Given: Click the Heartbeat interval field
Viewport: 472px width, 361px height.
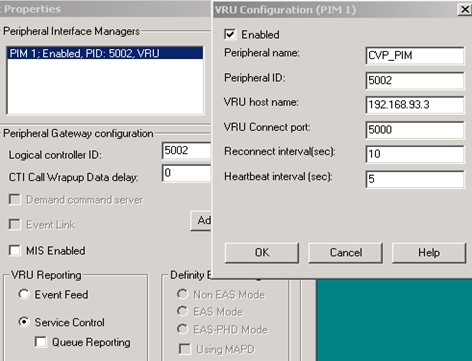Looking at the screenshot, I should 415,179.
